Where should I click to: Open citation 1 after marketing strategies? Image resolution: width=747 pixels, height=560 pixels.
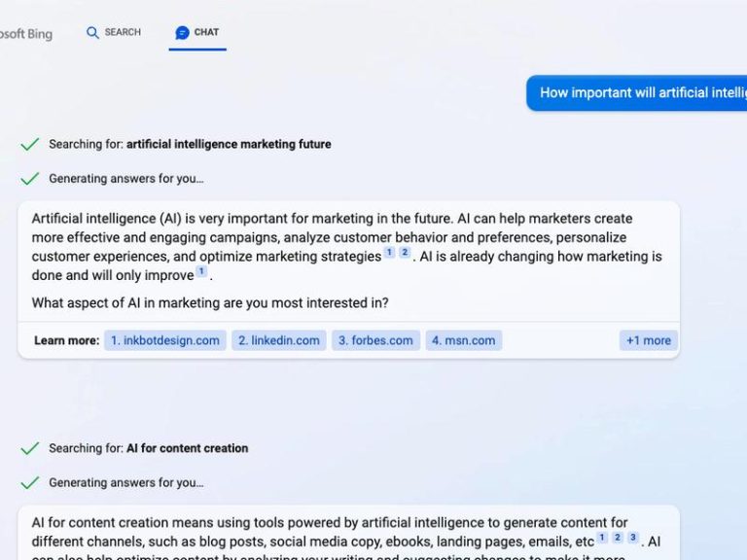pyautogui.click(x=389, y=253)
